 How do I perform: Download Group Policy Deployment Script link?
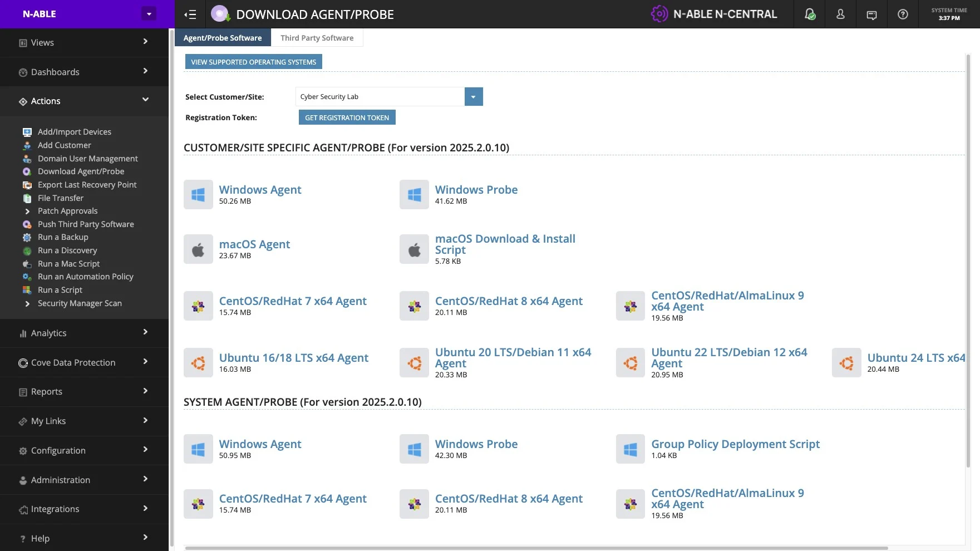point(735,444)
